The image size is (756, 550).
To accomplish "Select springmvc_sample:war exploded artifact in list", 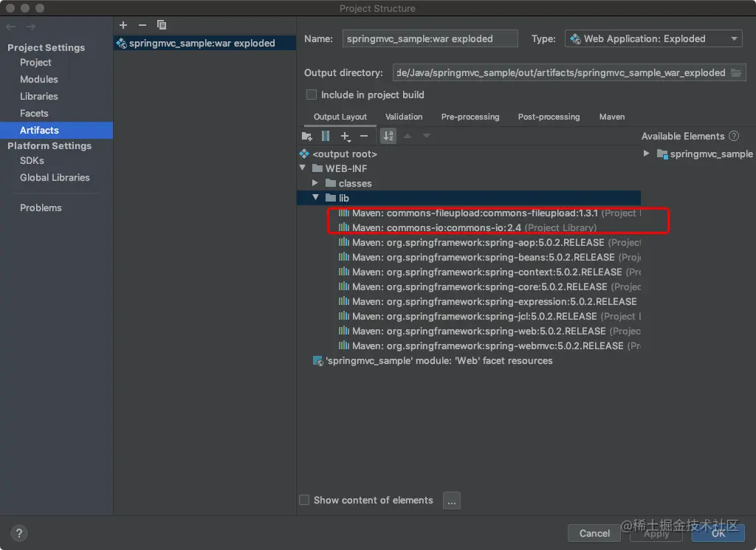I will pos(205,43).
